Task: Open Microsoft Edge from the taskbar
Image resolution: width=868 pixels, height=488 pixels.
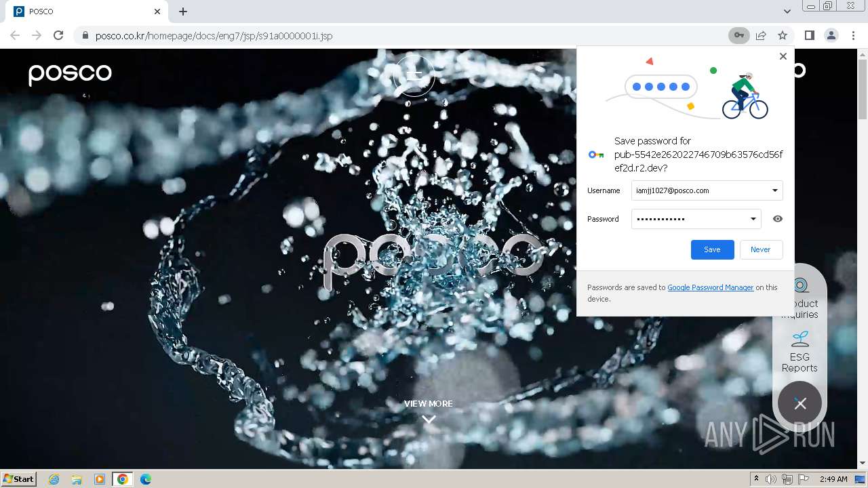Action: (x=146, y=479)
